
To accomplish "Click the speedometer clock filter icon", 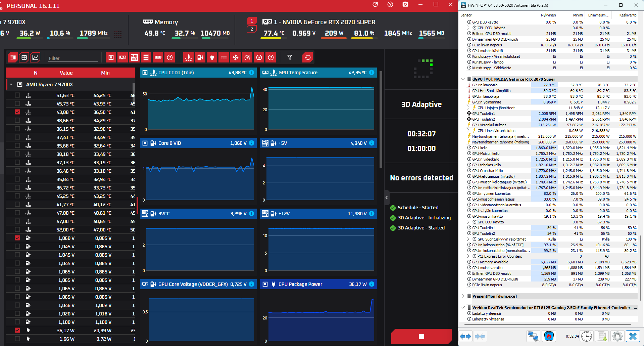I will pos(247,57).
